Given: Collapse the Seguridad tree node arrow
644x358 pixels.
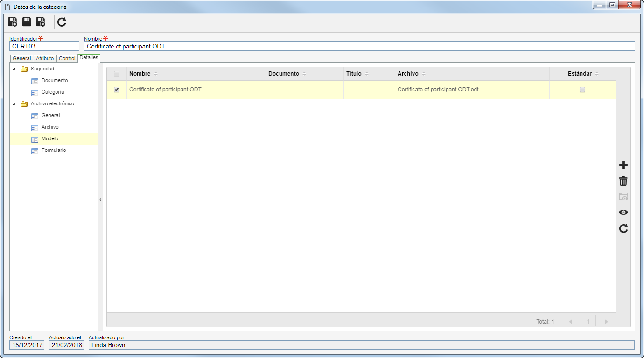Looking at the screenshot, I should click(14, 69).
